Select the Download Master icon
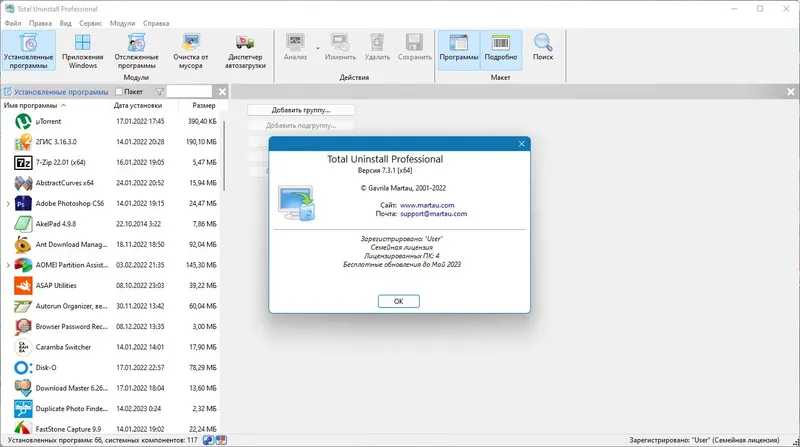 click(x=23, y=388)
